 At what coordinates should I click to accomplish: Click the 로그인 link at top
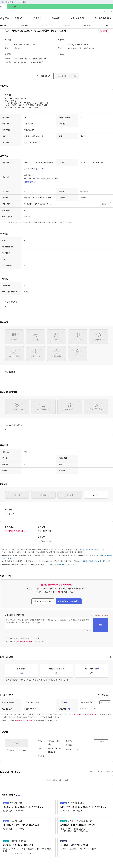[106, 11]
